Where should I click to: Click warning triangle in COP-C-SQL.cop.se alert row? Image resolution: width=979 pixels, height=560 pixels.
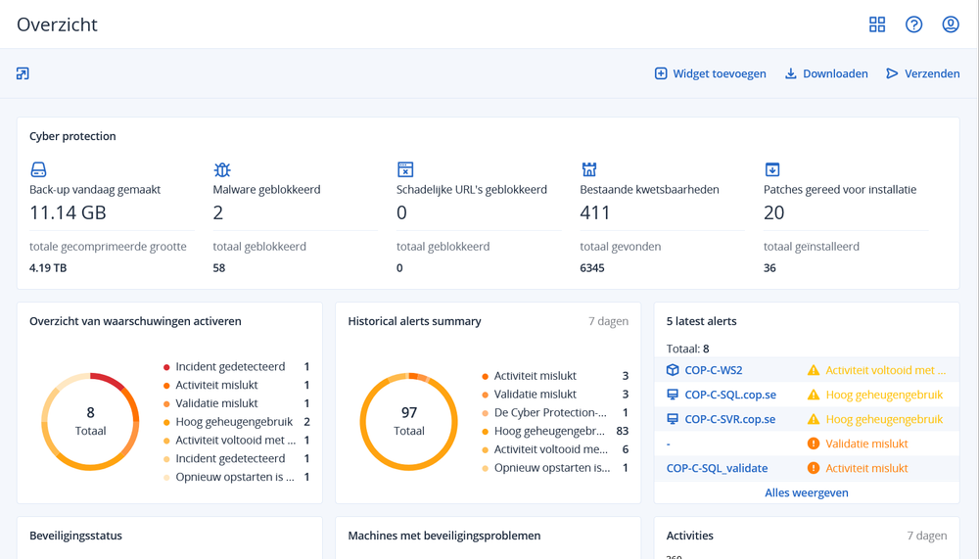(x=813, y=395)
